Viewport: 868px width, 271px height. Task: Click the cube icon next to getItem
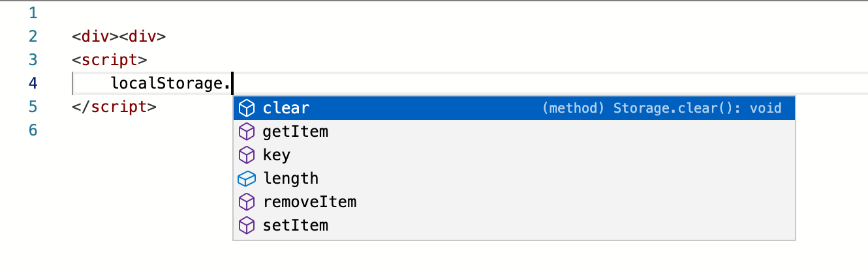coord(247,132)
